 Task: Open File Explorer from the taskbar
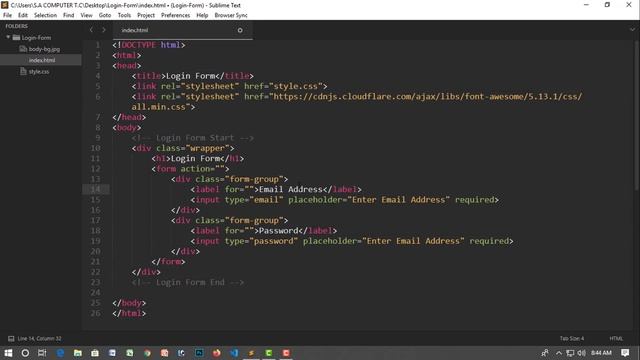click(78, 353)
